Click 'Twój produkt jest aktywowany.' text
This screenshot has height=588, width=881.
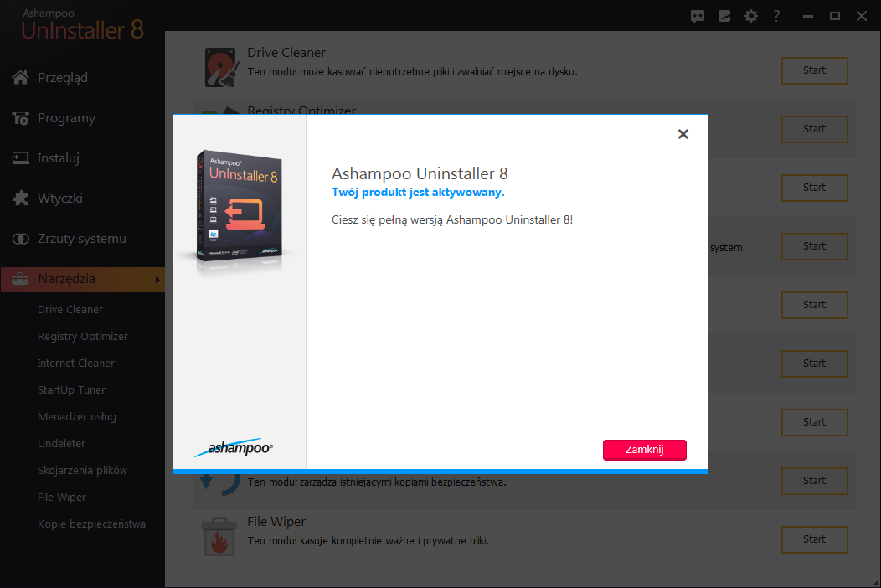pyautogui.click(x=418, y=193)
